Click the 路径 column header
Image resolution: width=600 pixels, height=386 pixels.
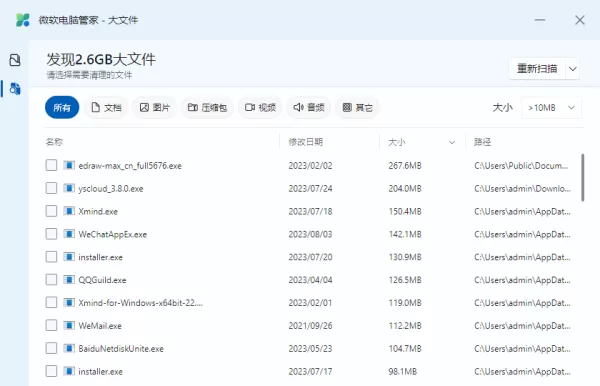(482, 142)
